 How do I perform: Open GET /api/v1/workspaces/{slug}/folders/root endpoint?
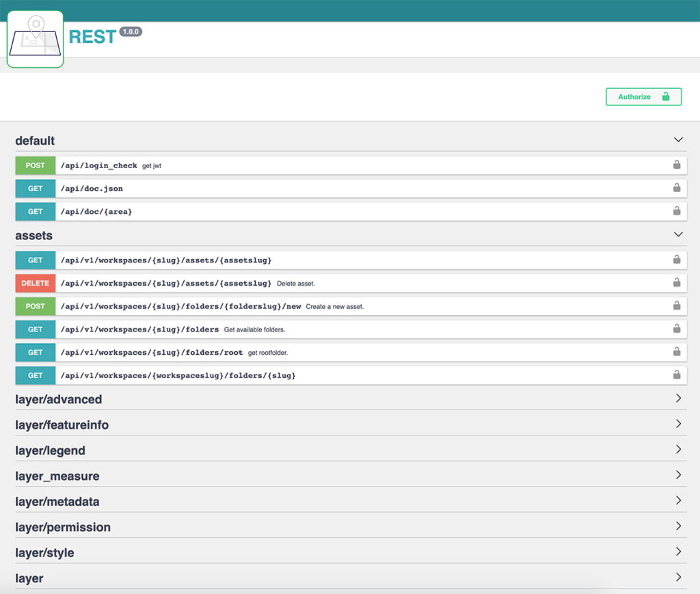152,352
